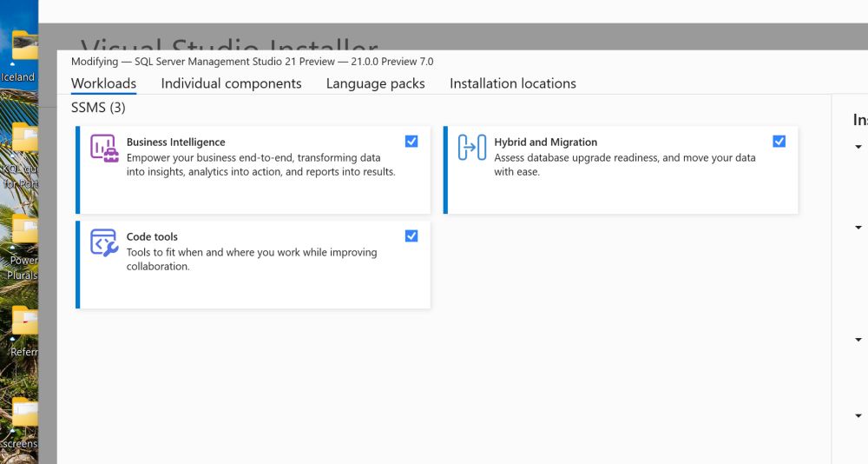Image resolution: width=868 pixels, height=464 pixels.
Task: Disable the Code tools workload checkbox
Action: point(411,235)
